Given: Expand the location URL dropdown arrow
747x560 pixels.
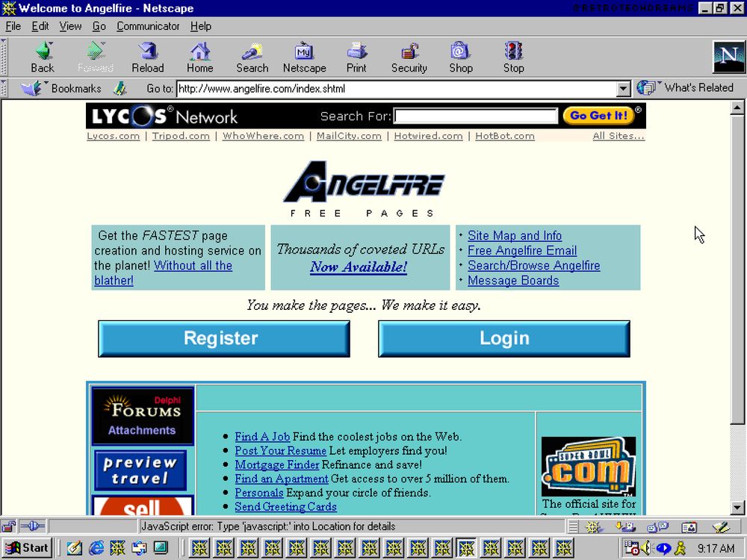Looking at the screenshot, I should (623, 89).
